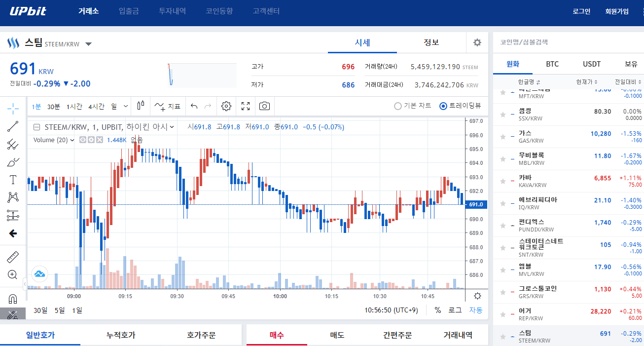Toggle stay in drawing mode pencil-lock
Viewport: 644px width, 346px height.
13,315
